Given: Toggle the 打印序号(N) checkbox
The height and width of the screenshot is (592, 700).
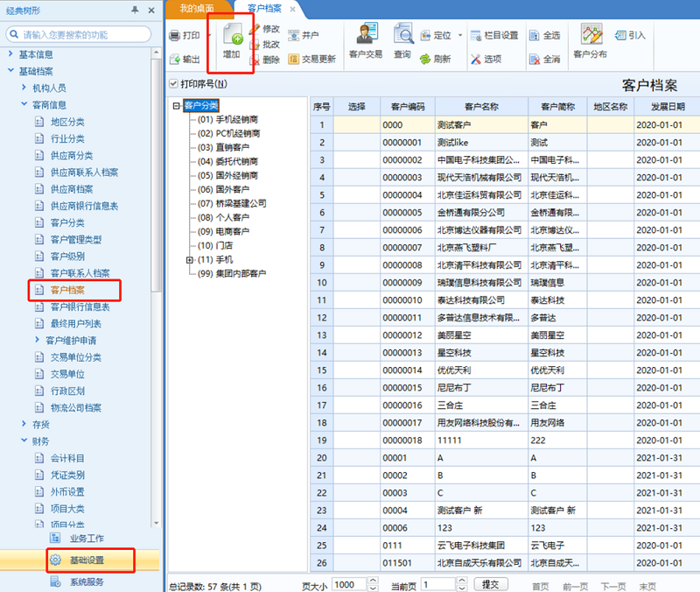Looking at the screenshot, I should (173, 83).
